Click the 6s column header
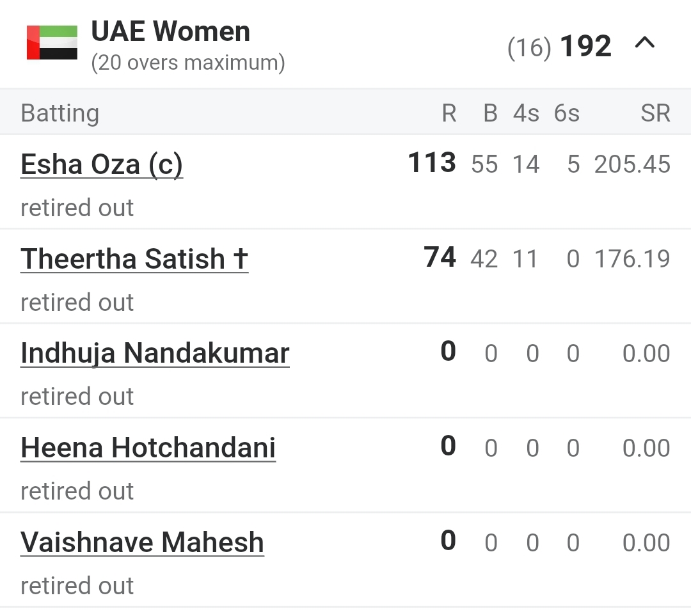The height and width of the screenshot is (616, 691). (x=567, y=113)
